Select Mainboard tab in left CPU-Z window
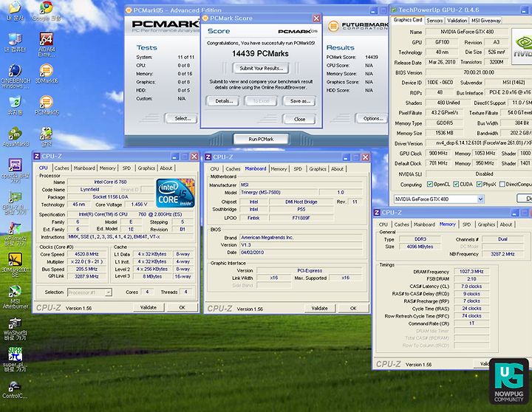Screen dimensions: 532x412 pyautogui.click(x=84, y=168)
